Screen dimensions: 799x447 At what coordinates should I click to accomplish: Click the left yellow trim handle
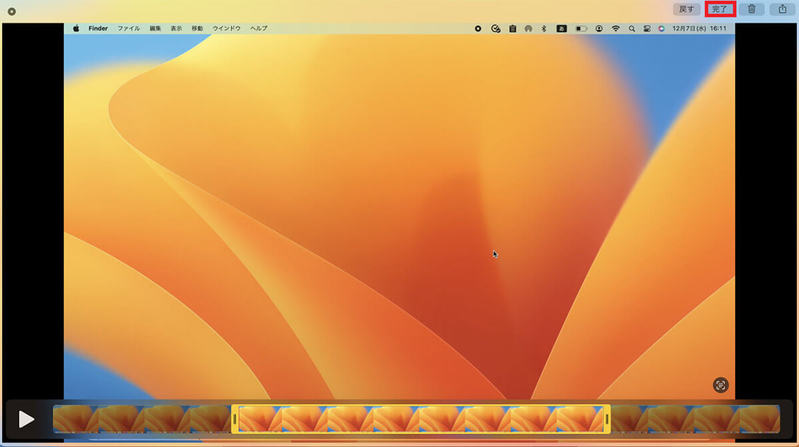235,419
